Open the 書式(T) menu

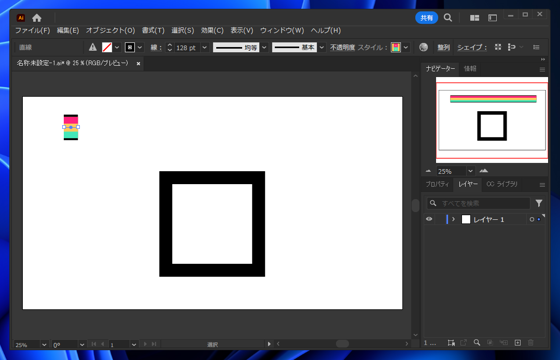pyautogui.click(x=153, y=31)
